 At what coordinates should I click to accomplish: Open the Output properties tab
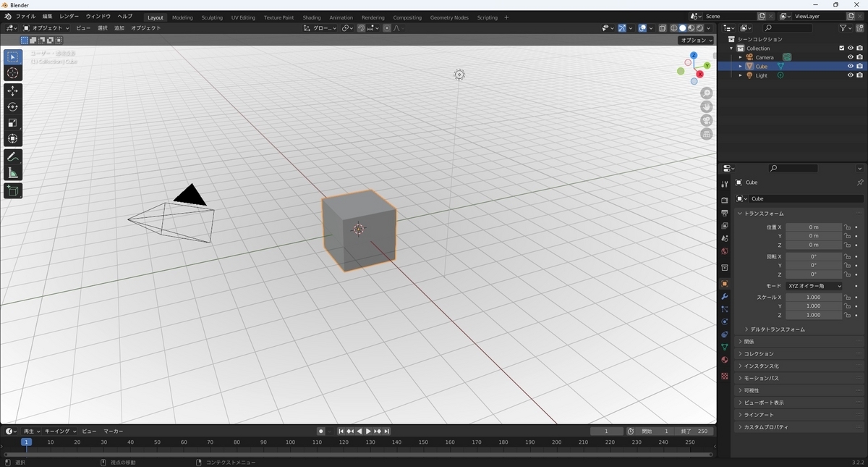coord(724,213)
